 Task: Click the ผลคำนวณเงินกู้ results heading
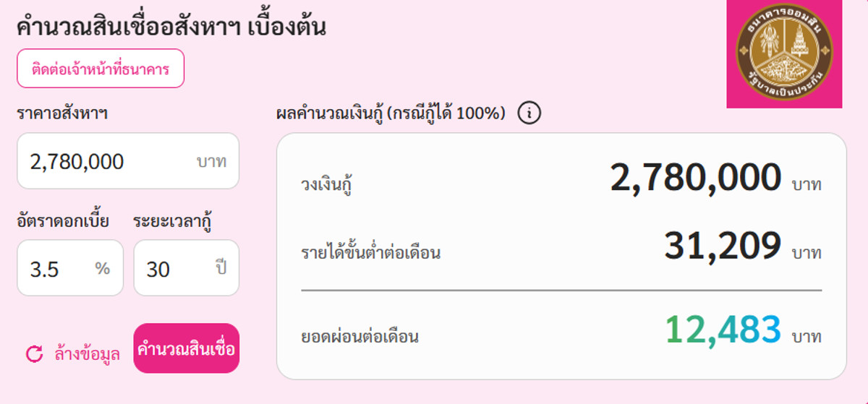391,113
